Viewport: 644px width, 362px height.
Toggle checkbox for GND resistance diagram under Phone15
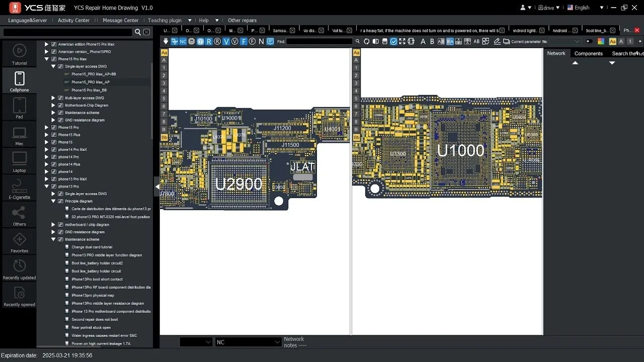click(x=60, y=120)
